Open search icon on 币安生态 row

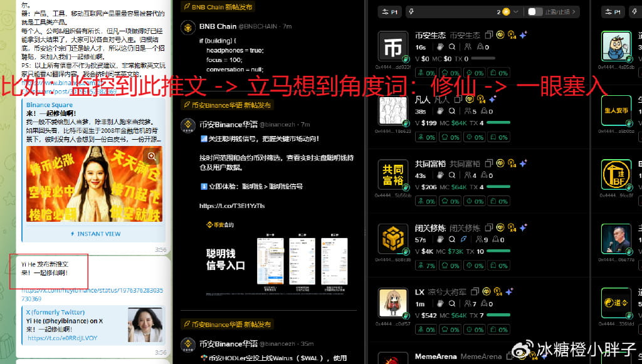(x=451, y=47)
